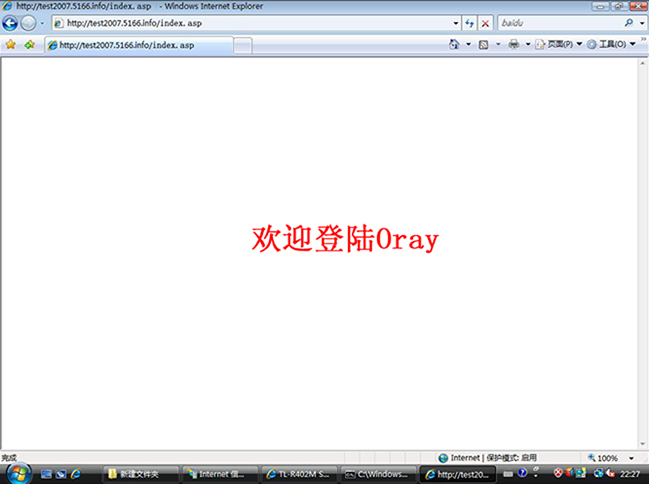Expand the address bar history dropdown
The width and height of the screenshot is (649, 484).
coord(456,23)
